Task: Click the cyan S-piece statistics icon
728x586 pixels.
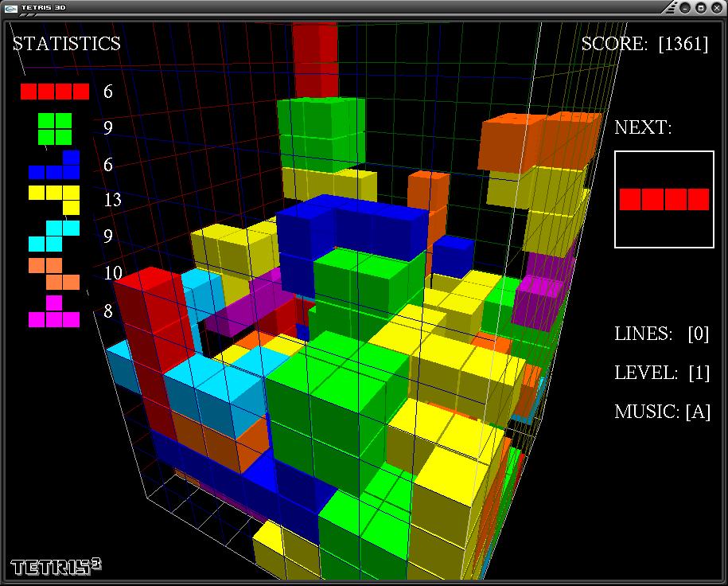Action: click(x=54, y=236)
